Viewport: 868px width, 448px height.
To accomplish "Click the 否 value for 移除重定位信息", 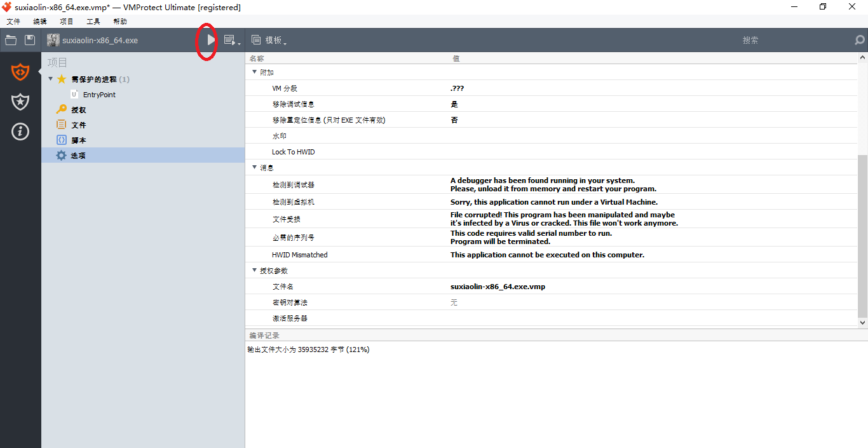I will 454,120.
